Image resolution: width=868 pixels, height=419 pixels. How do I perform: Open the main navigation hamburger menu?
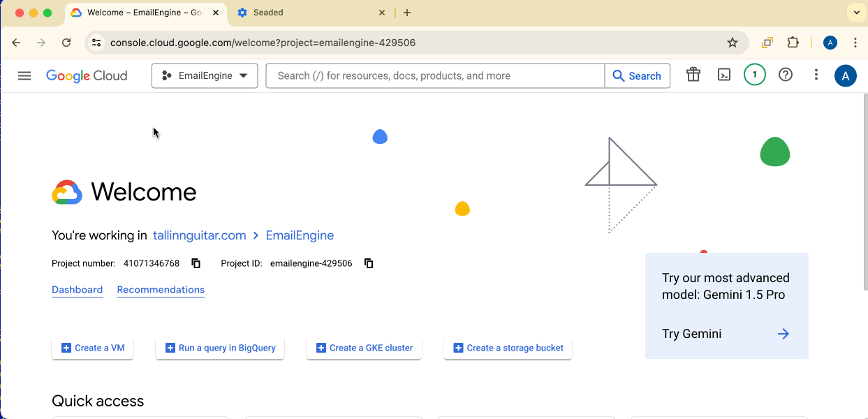(x=24, y=75)
